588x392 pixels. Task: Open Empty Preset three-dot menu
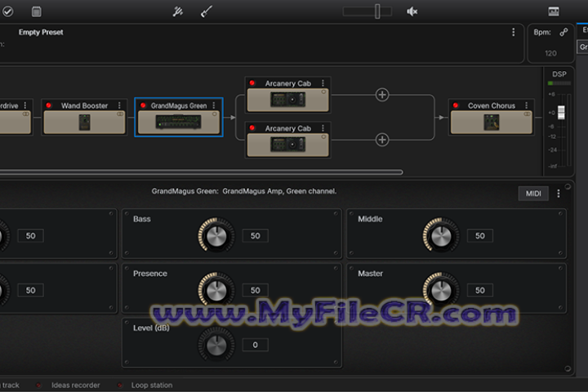514,33
